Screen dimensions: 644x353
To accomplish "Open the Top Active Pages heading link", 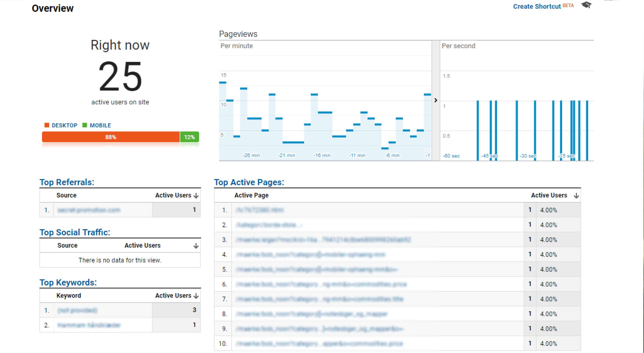I will [x=249, y=182].
